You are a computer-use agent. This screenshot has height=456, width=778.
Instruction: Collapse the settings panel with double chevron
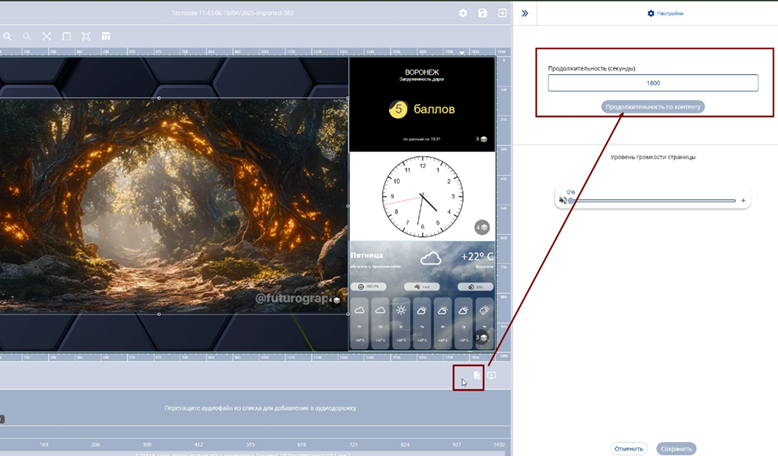[525, 13]
